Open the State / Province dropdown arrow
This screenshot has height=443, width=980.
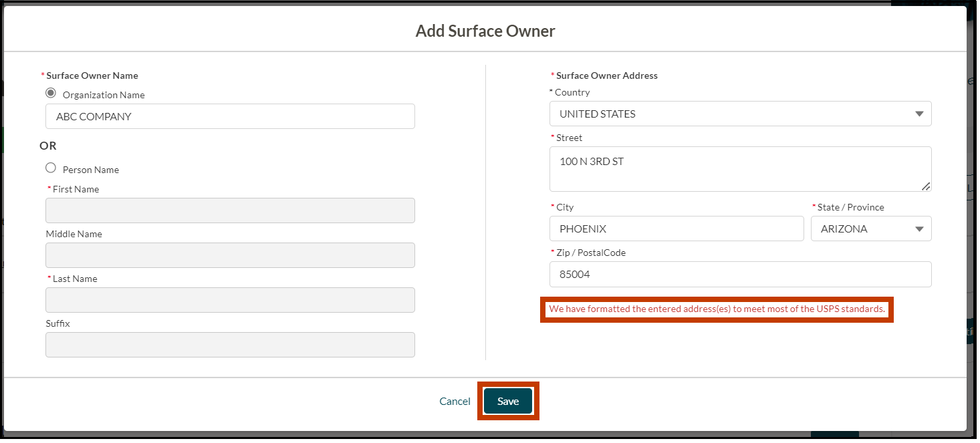(x=918, y=229)
